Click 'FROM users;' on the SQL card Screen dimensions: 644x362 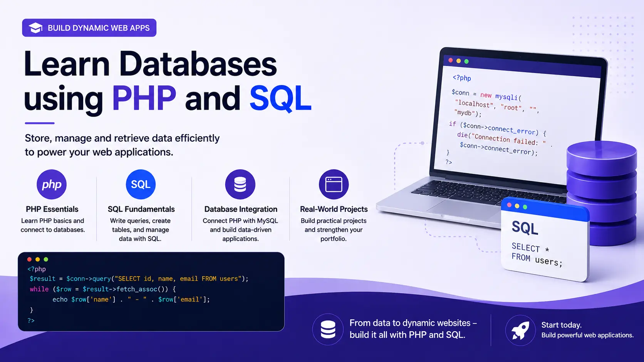point(537,260)
